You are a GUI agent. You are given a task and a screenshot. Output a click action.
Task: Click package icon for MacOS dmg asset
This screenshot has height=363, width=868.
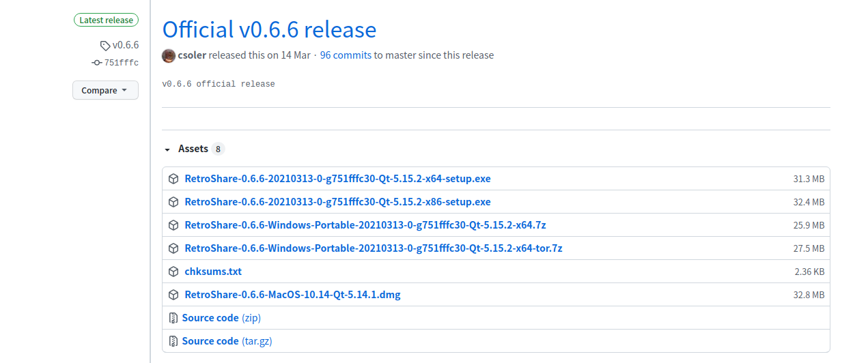point(173,295)
